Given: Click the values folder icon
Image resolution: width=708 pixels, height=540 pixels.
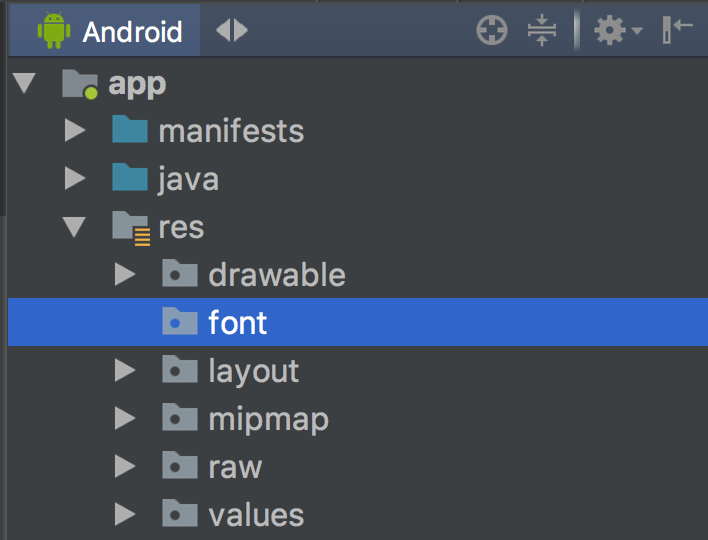Looking at the screenshot, I should [180, 513].
